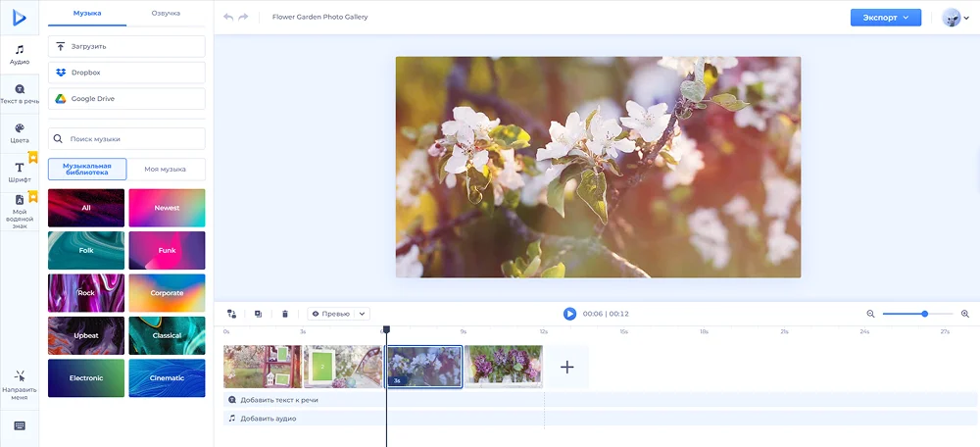Viewport: 980px width, 447px height.
Task: Expand the Экспорт dropdown button
Action: pyautogui.click(x=885, y=17)
